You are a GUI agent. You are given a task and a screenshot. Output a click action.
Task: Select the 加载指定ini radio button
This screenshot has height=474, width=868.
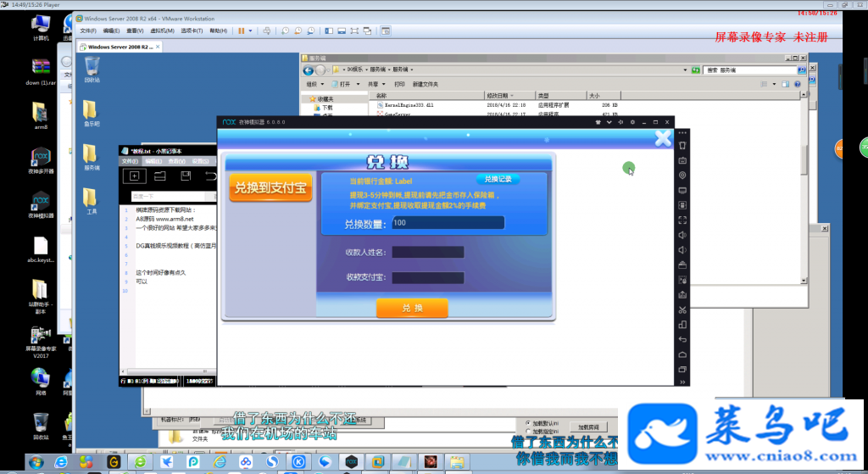tap(527, 432)
